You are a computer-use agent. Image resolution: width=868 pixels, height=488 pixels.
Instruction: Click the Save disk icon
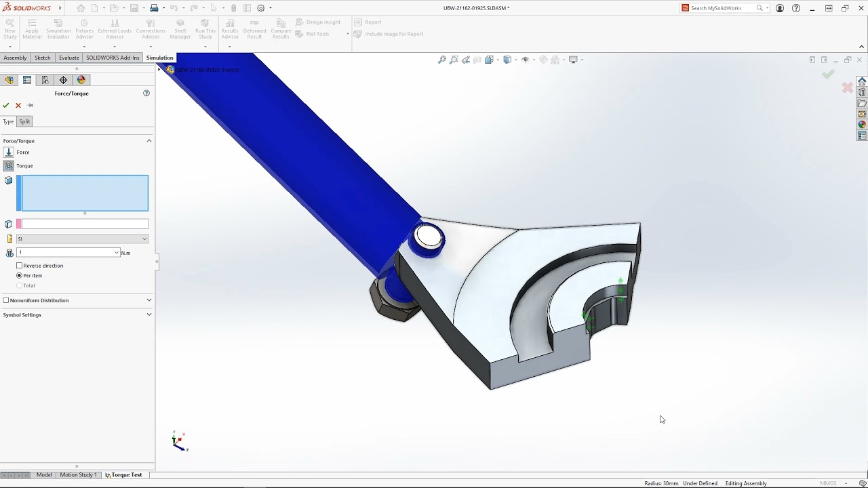coord(134,8)
